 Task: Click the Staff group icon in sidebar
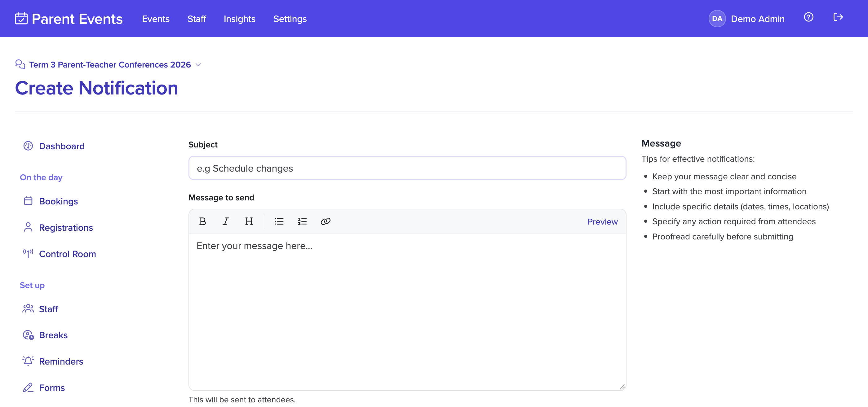pos(28,309)
